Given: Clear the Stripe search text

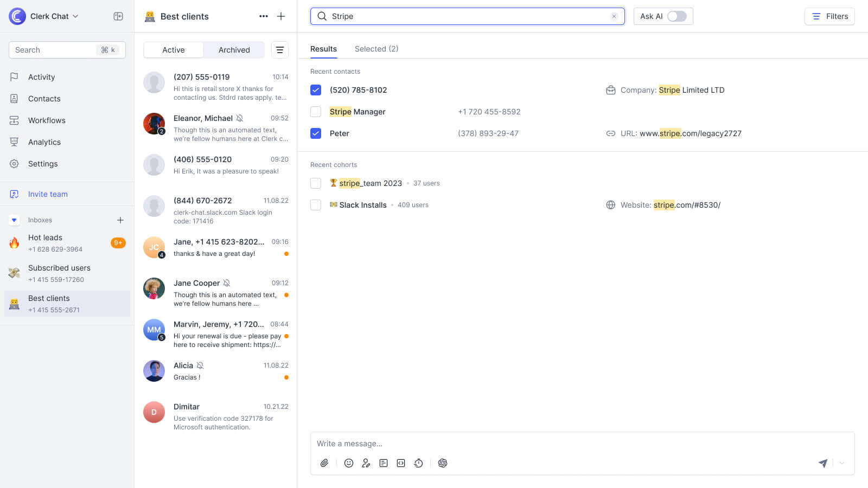Looking at the screenshot, I should [x=614, y=16].
